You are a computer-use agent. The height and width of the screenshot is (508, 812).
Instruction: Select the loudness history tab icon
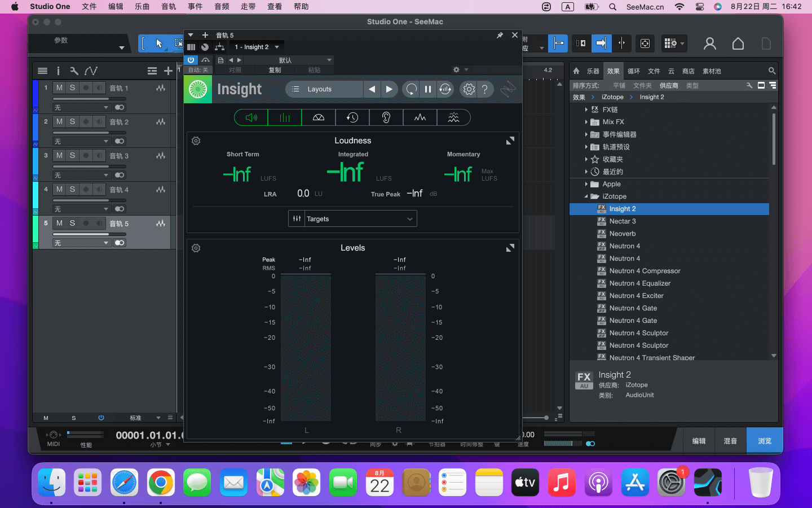(352, 117)
